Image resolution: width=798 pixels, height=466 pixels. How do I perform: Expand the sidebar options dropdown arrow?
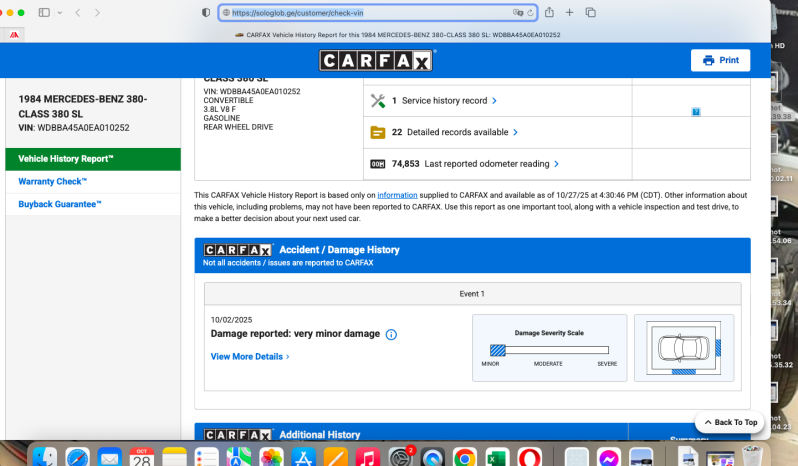(59, 12)
